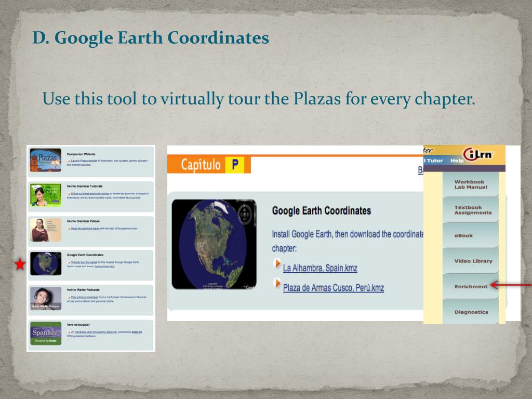Open the Diagnostics tab
Viewport: 532px width, 399px height.
click(x=471, y=312)
